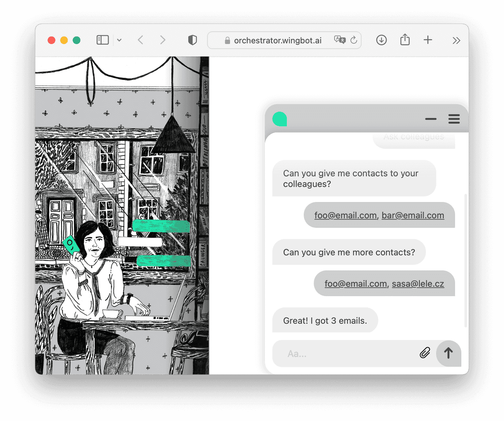
Task: Go back to the previous page
Action: pyautogui.click(x=141, y=40)
